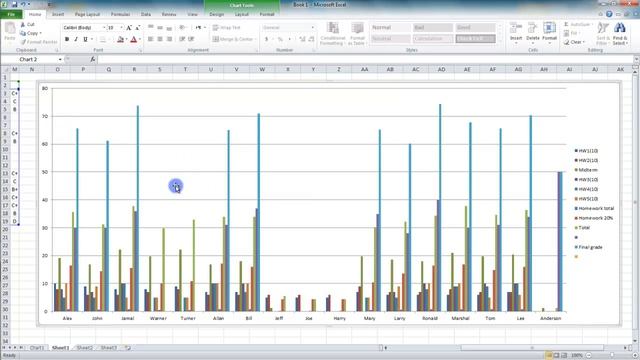Screen dimensions: 640x360
Task: Expand the formula bar
Action: [x=636, y=60]
